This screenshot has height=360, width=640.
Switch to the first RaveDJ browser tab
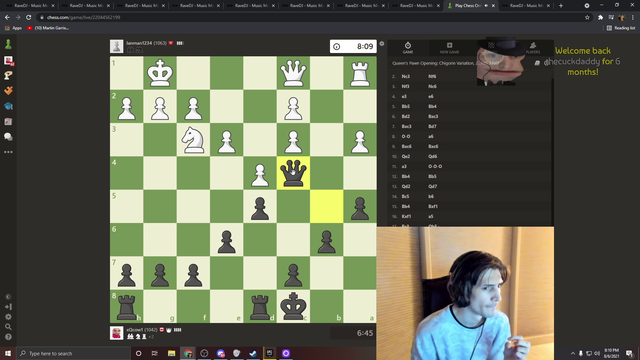coord(29,6)
